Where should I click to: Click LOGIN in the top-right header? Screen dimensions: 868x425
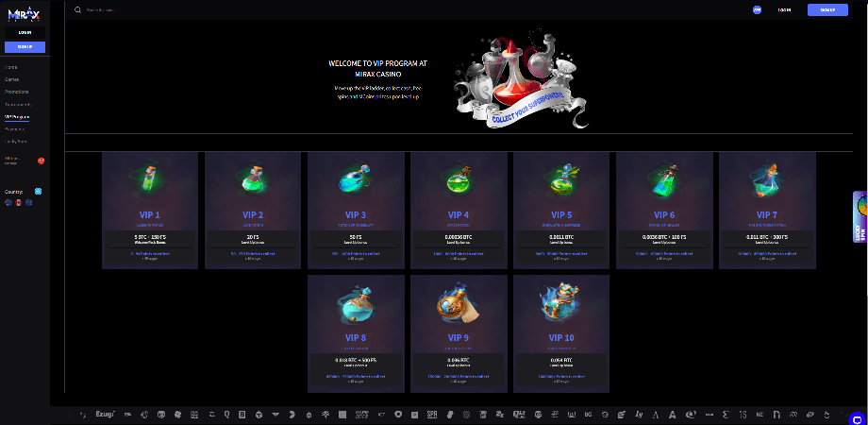[x=784, y=9]
